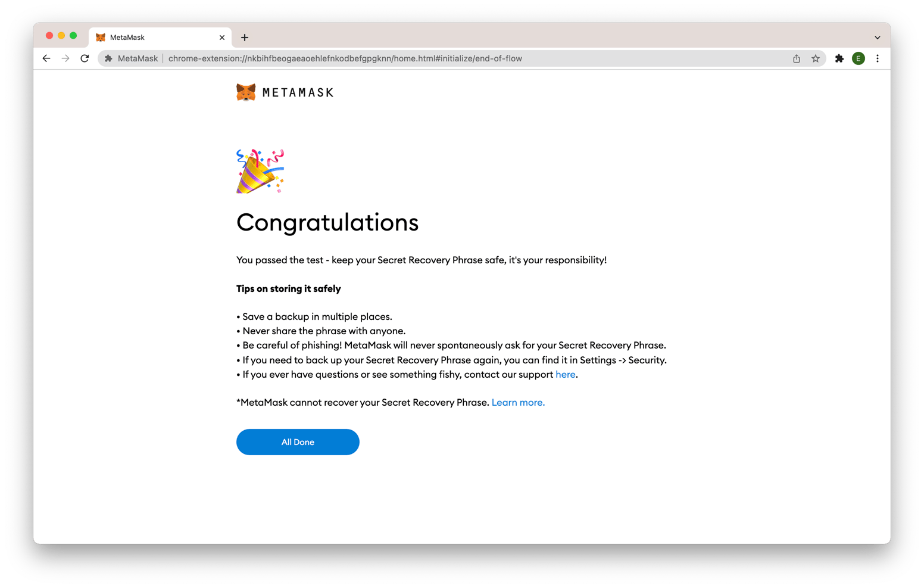
Task: Expand the tab search chevron
Action: tap(878, 38)
